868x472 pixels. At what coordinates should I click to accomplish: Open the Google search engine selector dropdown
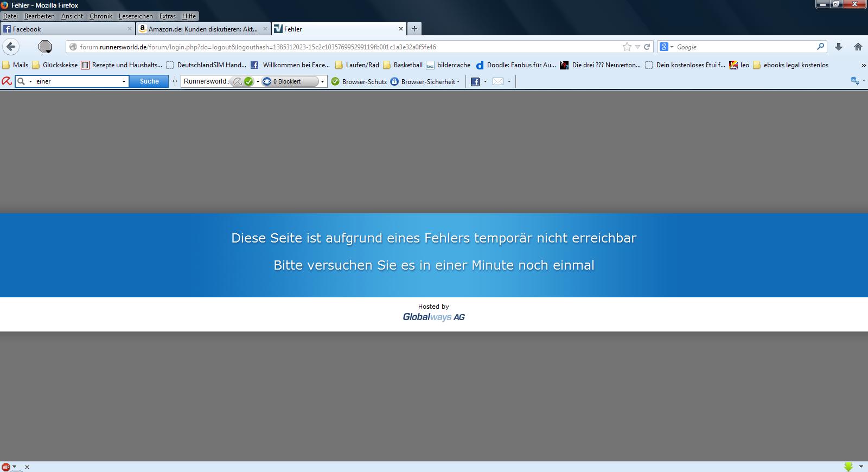(x=666, y=47)
